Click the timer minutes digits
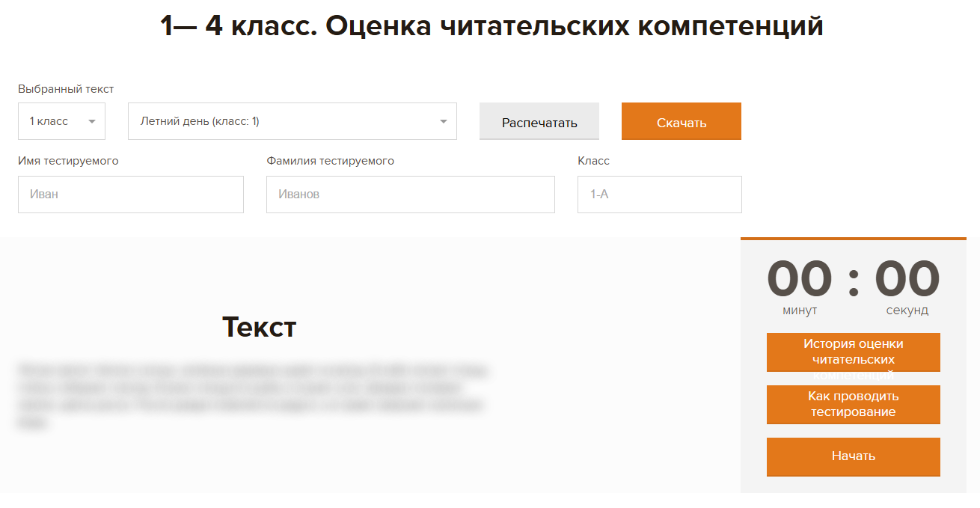 (800, 279)
